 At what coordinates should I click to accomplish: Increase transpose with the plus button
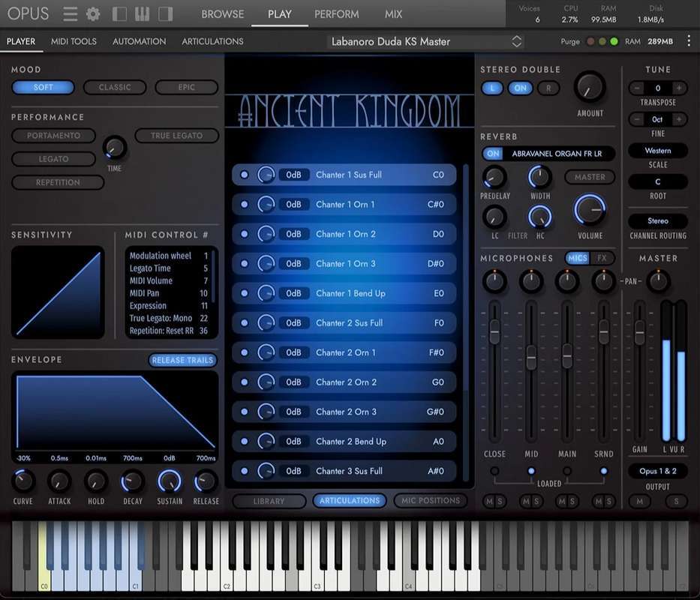(678, 88)
